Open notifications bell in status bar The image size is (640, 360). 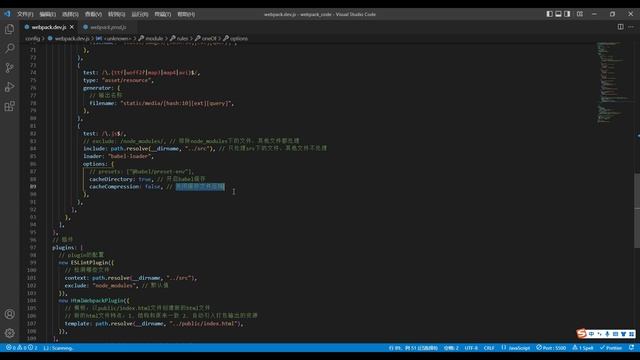pyautogui.click(x=631, y=348)
